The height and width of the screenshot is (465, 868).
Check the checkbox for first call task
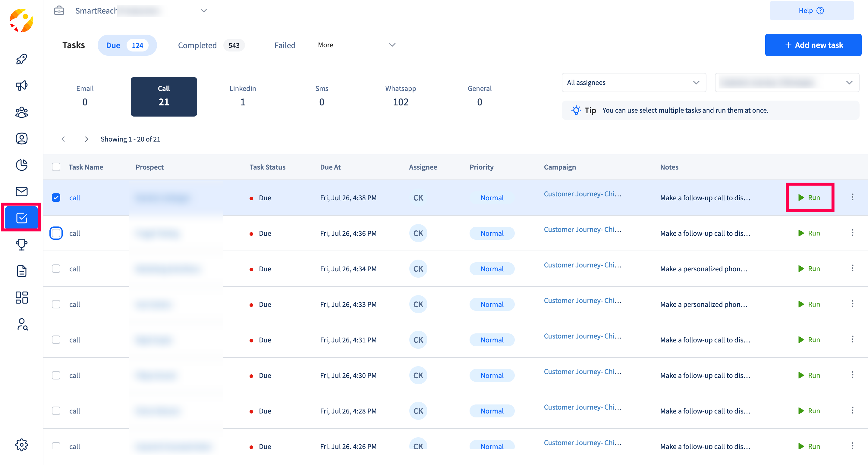pyautogui.click(x=56, y=197)
